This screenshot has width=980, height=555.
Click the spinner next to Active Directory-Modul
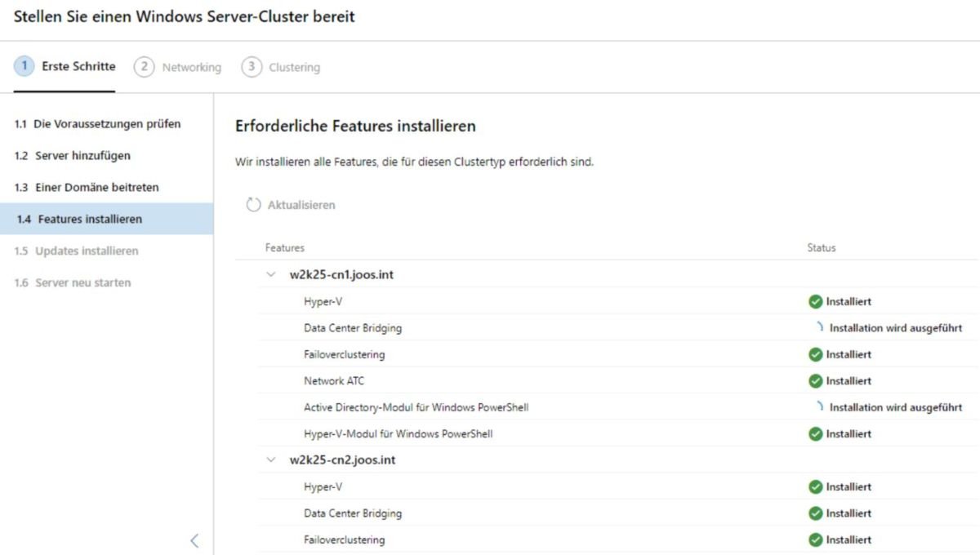(819, 406)
